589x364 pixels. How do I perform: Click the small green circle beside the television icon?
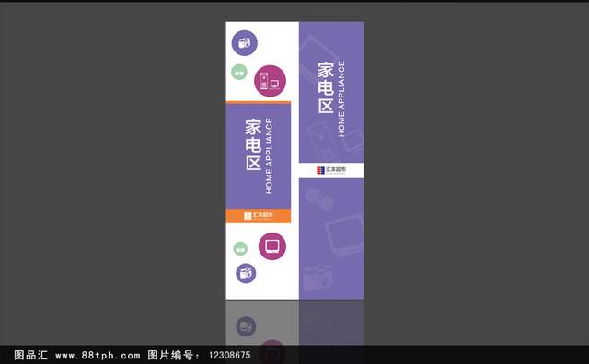[x=240, y=248]
